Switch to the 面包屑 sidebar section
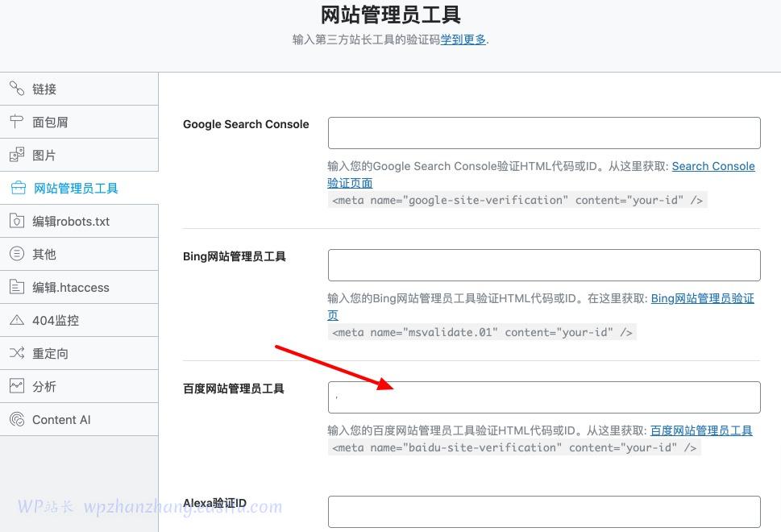781x532 pixels. point(48,122)
